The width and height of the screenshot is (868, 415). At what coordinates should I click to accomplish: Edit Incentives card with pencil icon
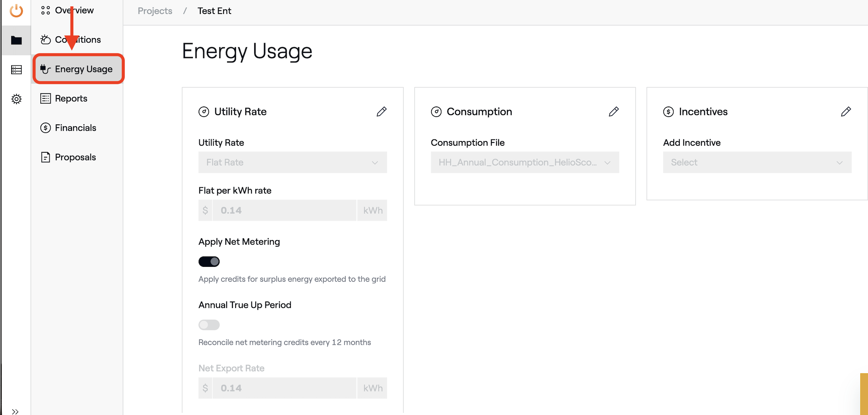coord(846,111)
